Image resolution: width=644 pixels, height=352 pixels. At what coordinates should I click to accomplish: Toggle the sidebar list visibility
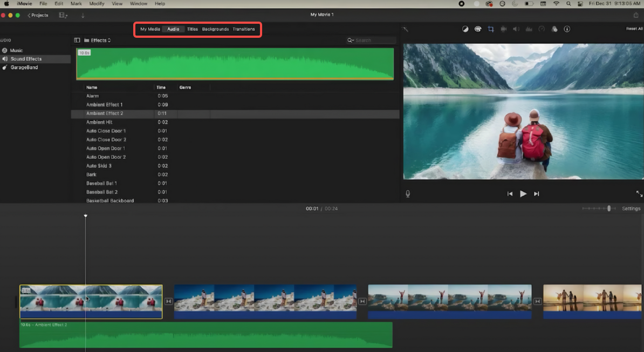click(77, 40)
